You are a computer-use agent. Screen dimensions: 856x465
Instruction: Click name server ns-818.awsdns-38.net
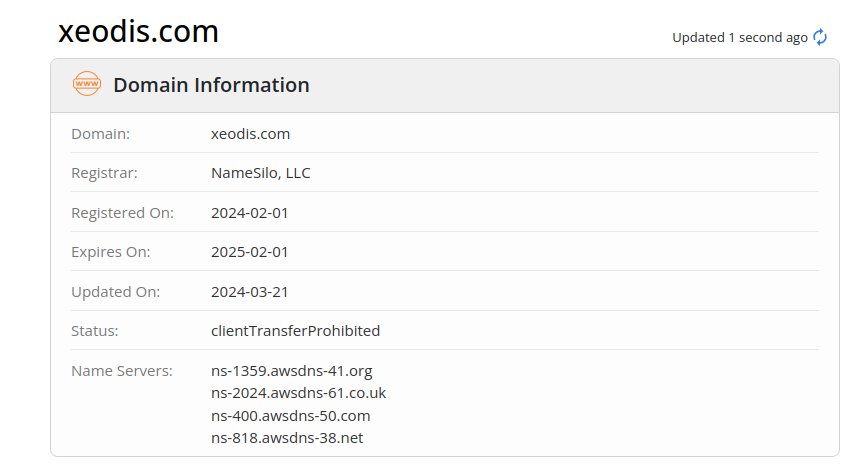pyautogui.click(x=285, y=438)
